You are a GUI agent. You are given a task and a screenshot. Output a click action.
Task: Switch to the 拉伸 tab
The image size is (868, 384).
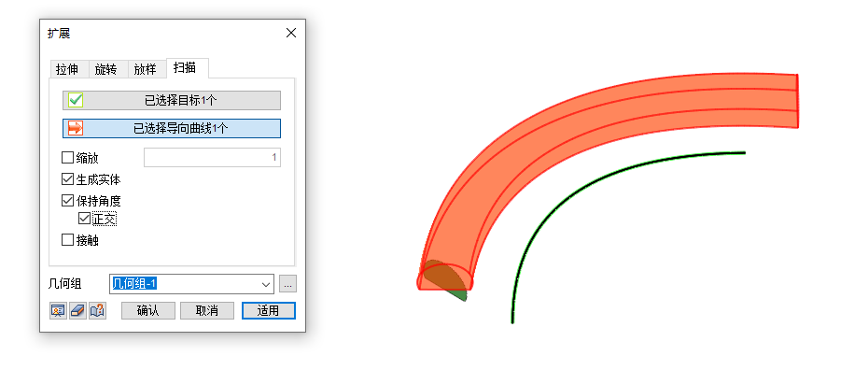[67, 70]
